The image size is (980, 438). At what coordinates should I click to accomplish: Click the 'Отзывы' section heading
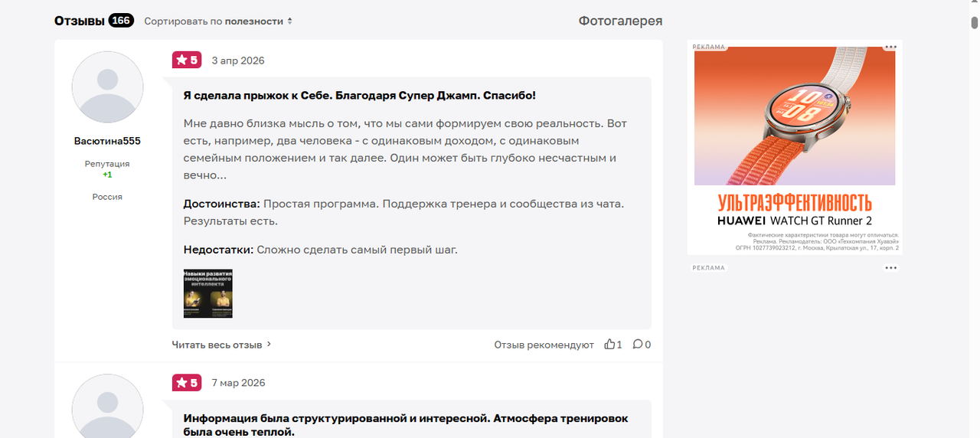(x=80, y=21)
